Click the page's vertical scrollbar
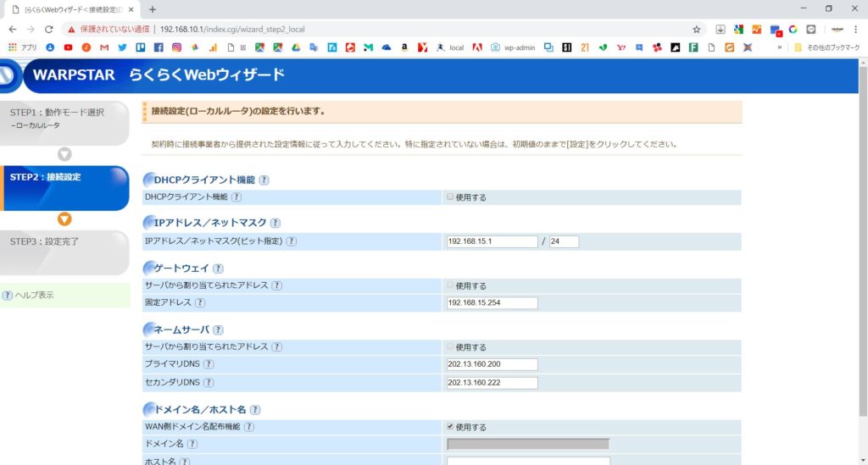 [x=863, y=254]
